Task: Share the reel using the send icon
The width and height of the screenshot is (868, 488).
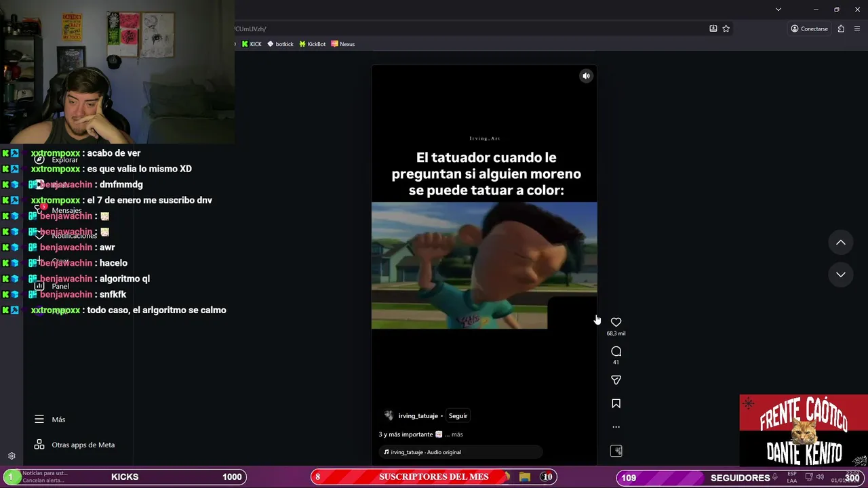Action: click(x=616, y=380)
